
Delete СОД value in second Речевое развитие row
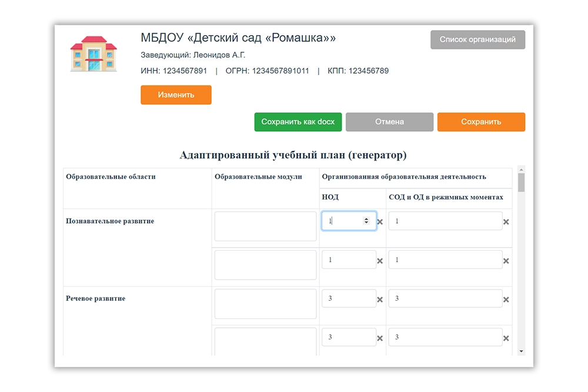(x=506, y=338)
